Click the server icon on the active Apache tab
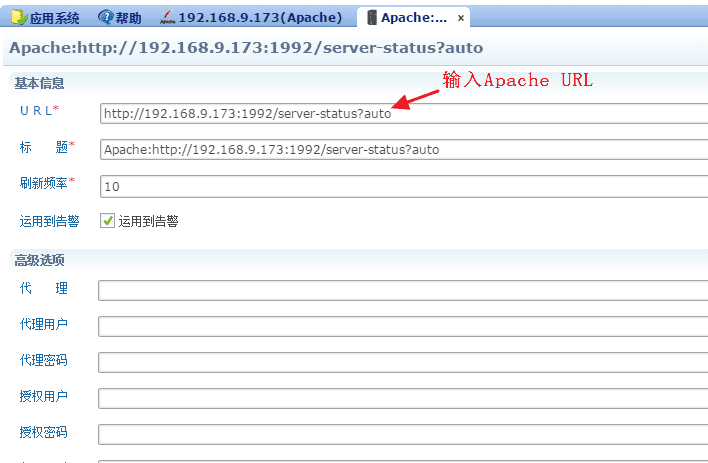Viewport: 708px width, 463px height. [372, 18]
